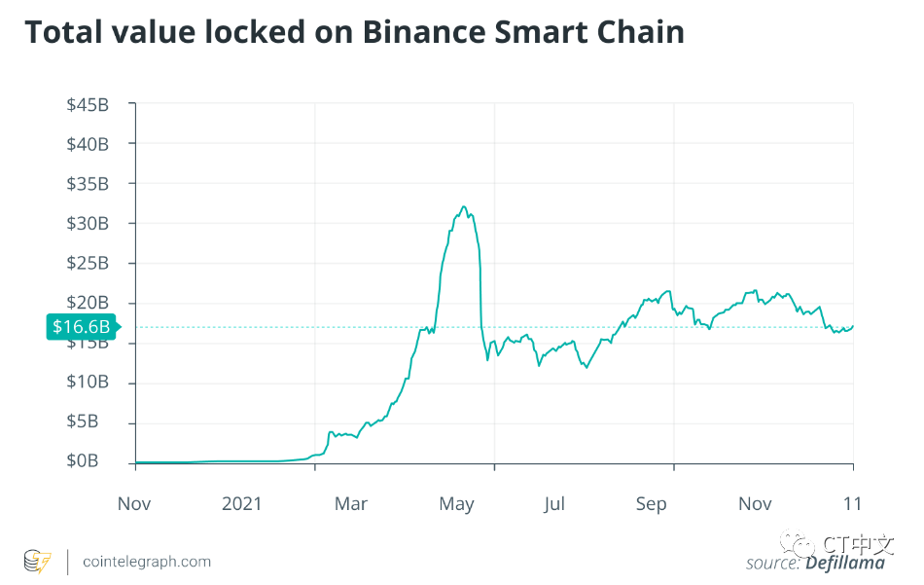Click the May peak of the line
Viewport: 924px width, 585px height.
(x=464, y=207)
